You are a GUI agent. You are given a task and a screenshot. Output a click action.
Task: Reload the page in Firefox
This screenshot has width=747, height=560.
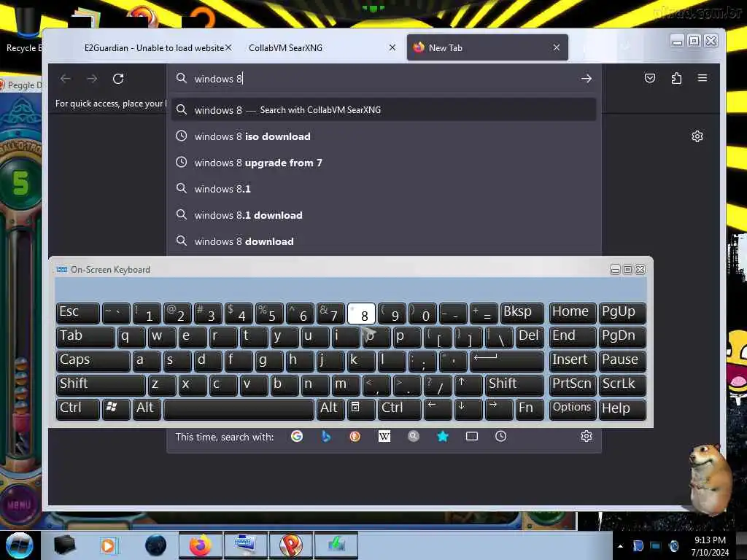point(118,79)
